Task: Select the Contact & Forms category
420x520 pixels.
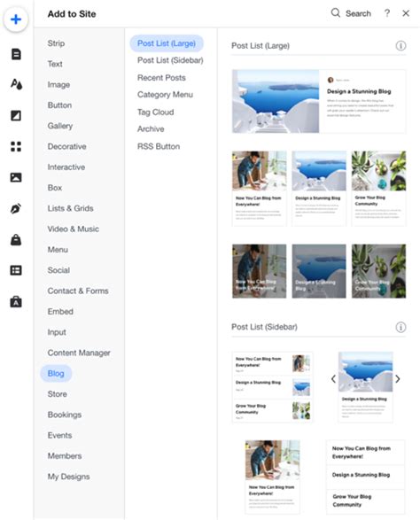Action: tap(78, 291)
